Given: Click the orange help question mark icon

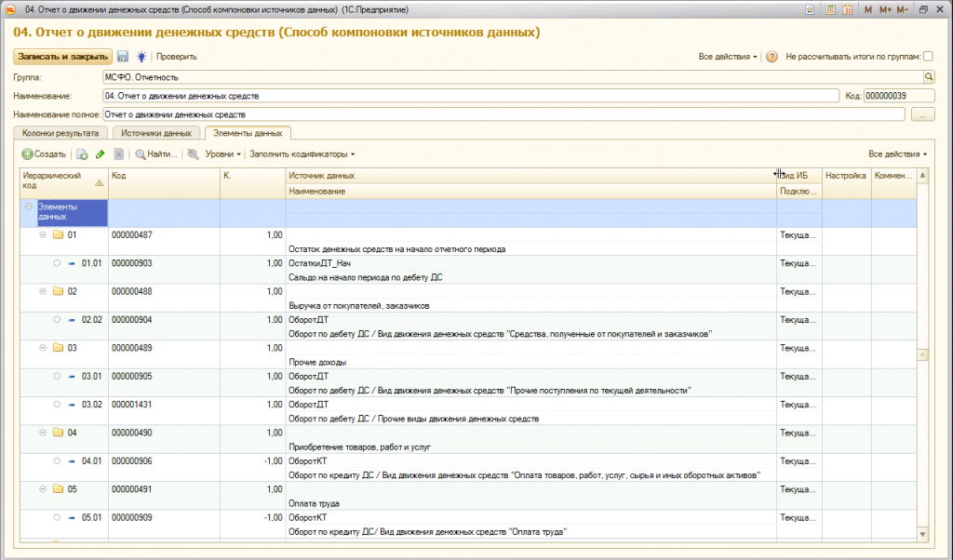Looking at the screenshot, I should [x=772, y=57].
